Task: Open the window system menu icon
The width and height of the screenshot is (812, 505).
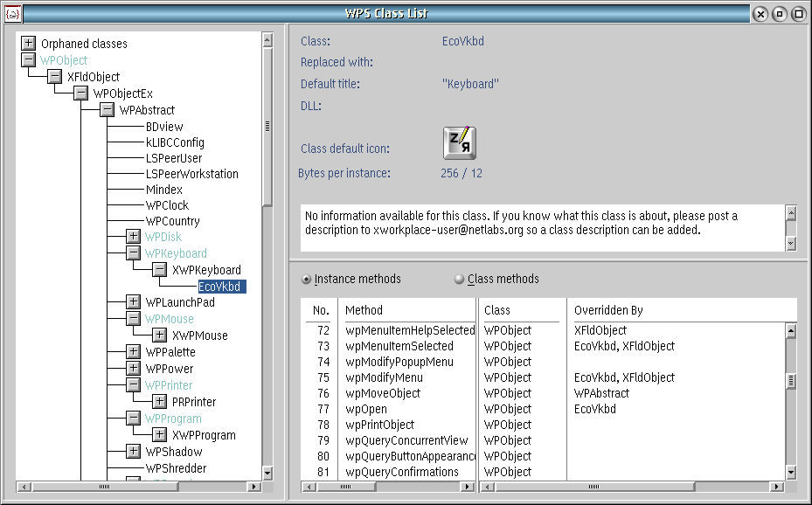Action: pos(12,14)
